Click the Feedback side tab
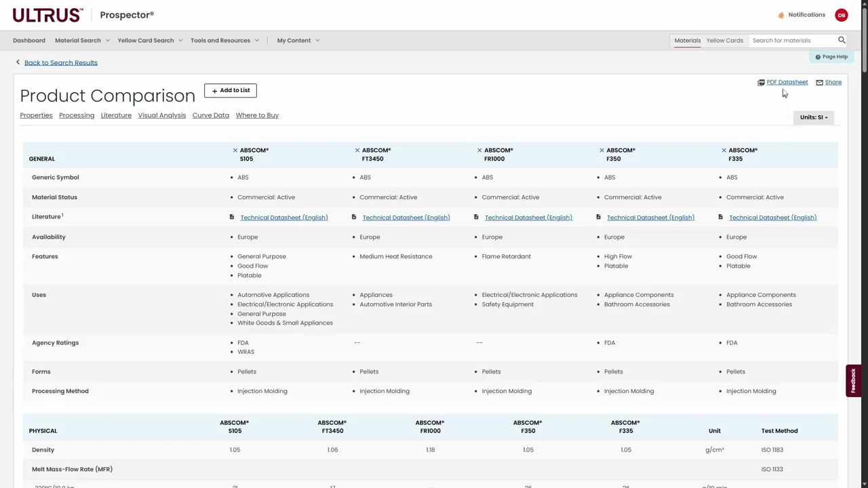The width and height of the screenshot is (868, 488). (x=853, y=381)
